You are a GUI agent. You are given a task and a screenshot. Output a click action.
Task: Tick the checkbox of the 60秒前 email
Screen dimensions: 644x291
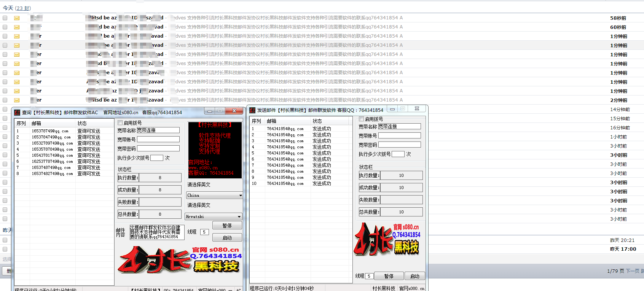coord(5,27)
